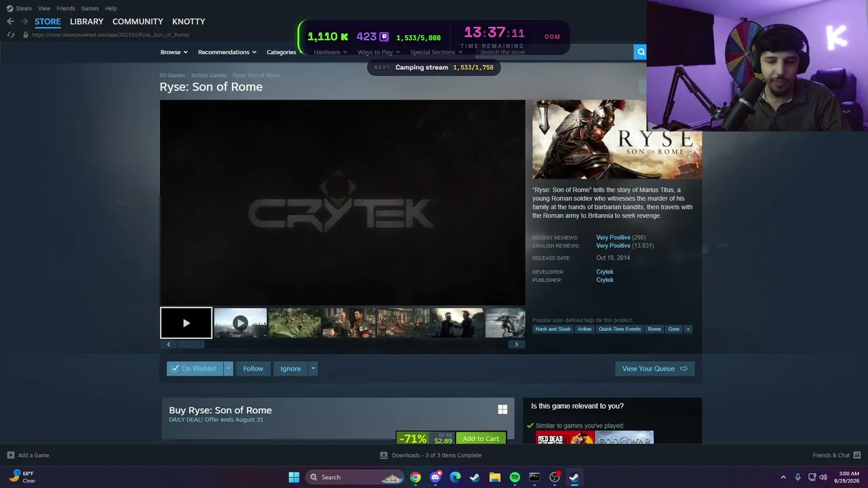Expand the Ignore options dropdown arrow
The height and width of the screenshot is (488, 868).
[x=313, y=369]
